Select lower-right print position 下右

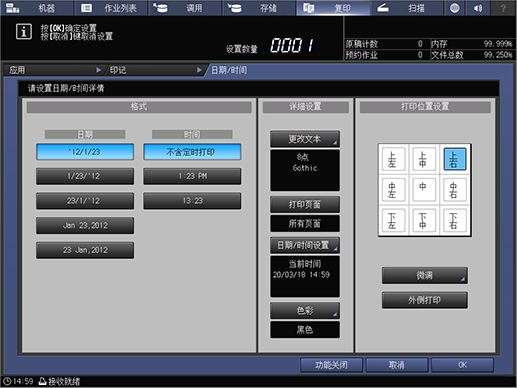[x=454, y=220]
